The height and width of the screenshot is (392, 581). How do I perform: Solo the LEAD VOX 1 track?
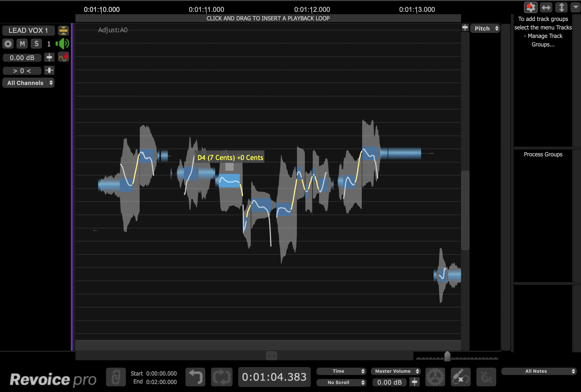[36, 44]
